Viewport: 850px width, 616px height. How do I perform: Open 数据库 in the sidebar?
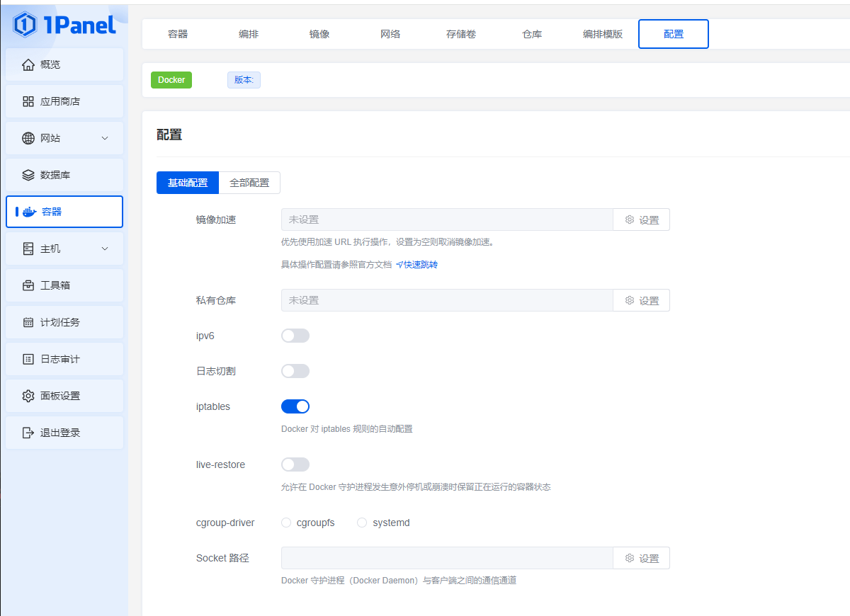tap(64, 175)
